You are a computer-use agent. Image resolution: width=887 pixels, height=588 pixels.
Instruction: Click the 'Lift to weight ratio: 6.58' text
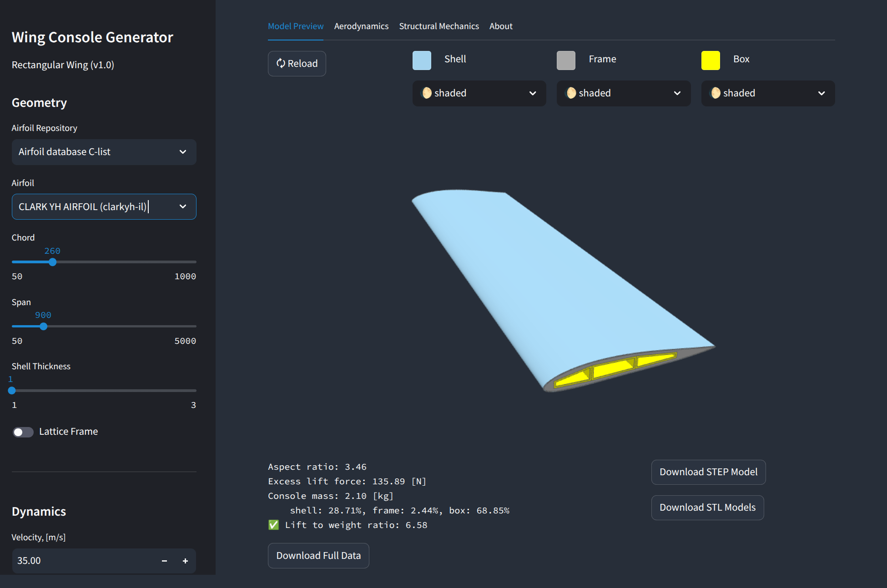pos(356,525)
